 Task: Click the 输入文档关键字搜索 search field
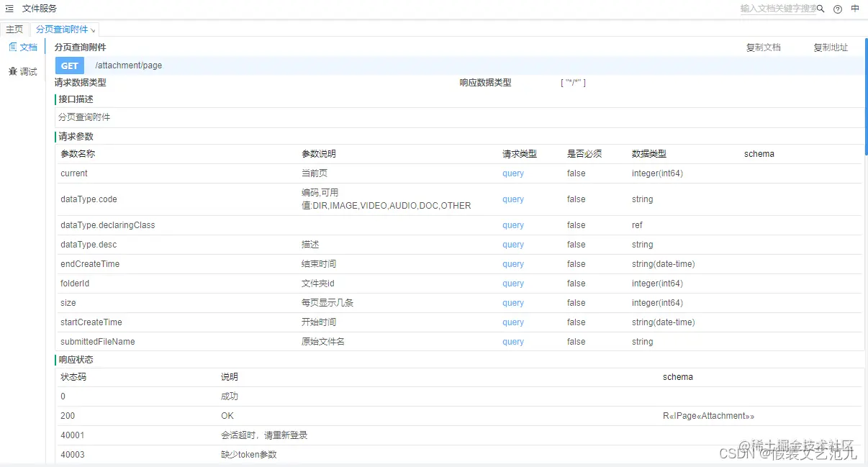(x=777, y=8)
